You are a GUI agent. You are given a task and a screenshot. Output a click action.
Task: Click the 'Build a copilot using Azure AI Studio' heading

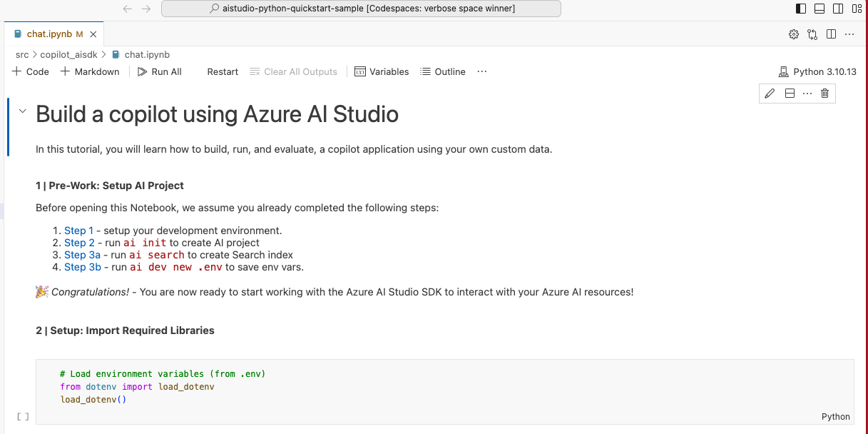pos(217,114)
